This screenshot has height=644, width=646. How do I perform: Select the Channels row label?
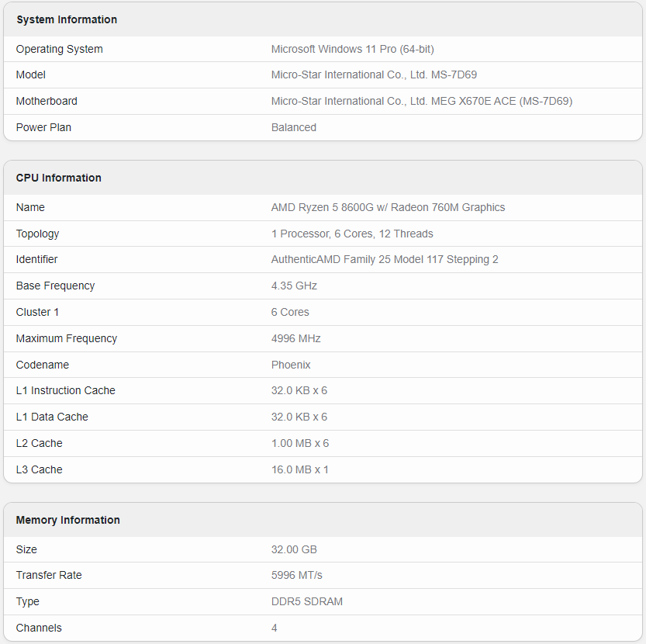pos(39,628)
